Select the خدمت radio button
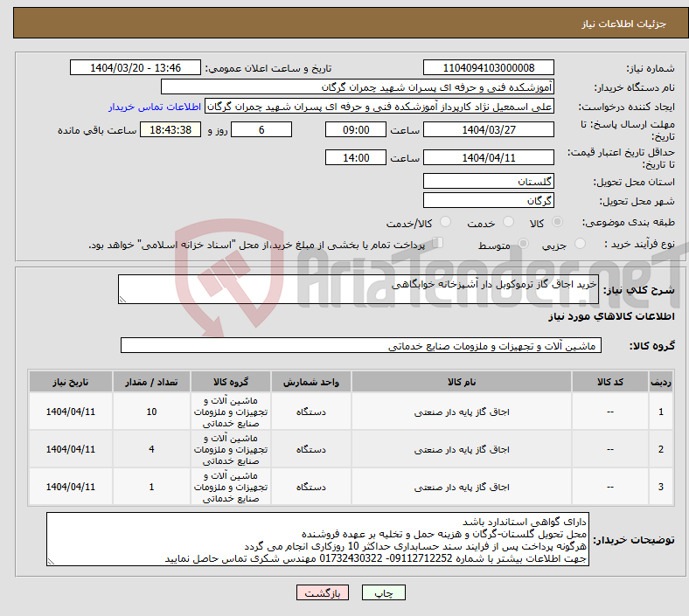 point(508,222)
